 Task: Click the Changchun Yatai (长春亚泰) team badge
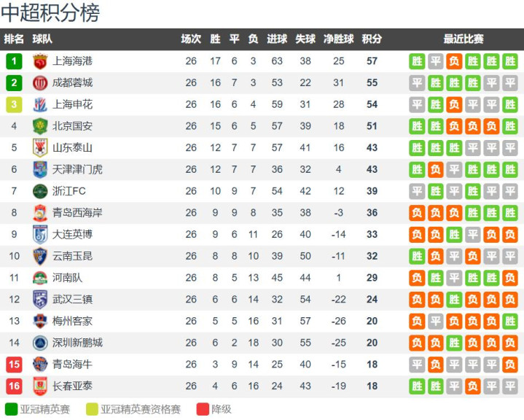click(40, 386)
